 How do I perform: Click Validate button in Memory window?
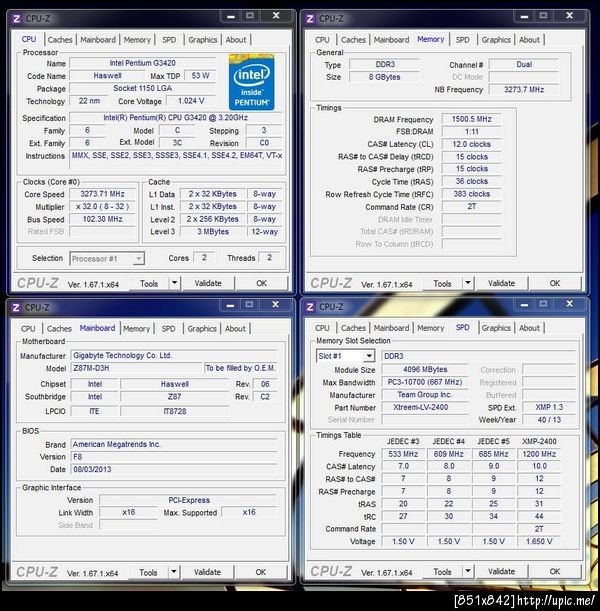click(x=501, y=283)
